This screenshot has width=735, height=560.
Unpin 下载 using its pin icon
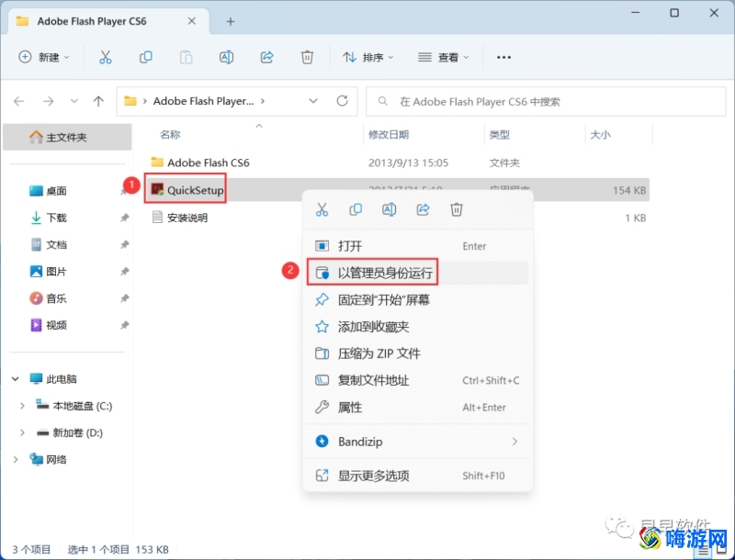pos(124,218)
